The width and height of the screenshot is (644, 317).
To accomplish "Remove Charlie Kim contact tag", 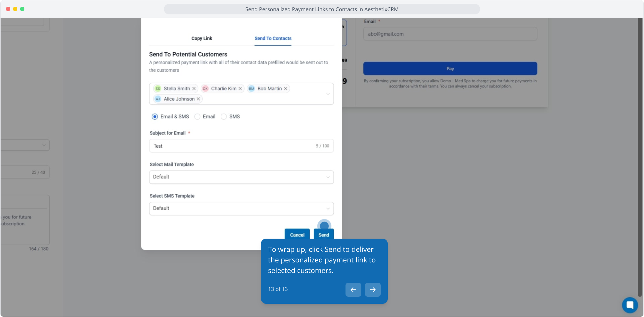I will point(240,89).
